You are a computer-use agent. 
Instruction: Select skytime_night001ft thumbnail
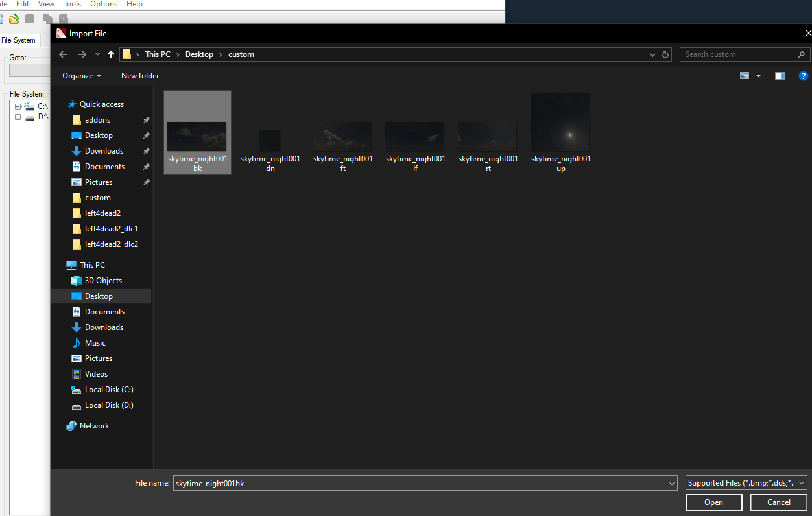342,136
